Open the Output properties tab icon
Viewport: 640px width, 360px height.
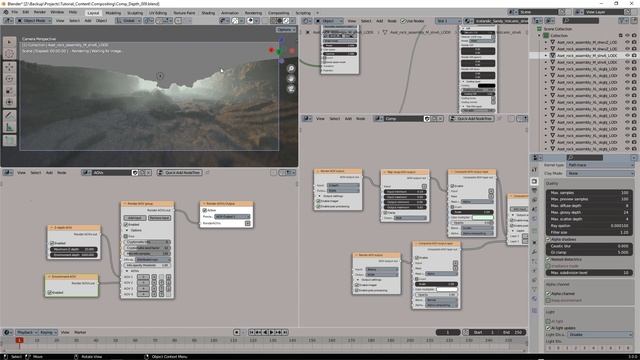535,191
